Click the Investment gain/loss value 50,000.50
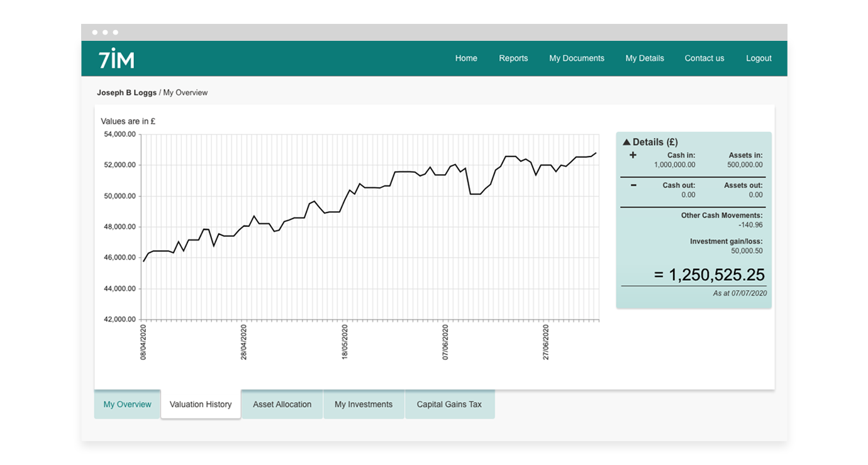The width and height of the screenshot is (868, 465). pyautogui.click(x=747, y=251)
